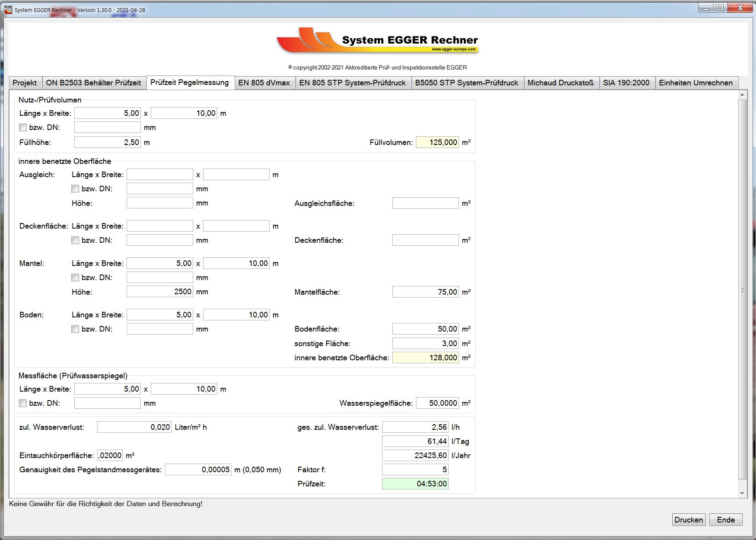Click Mantelfläche field showing 75,00
Image resolution: width=756 pixels, height=540 pixels.
pyautogui.click(x=425, y=292)
